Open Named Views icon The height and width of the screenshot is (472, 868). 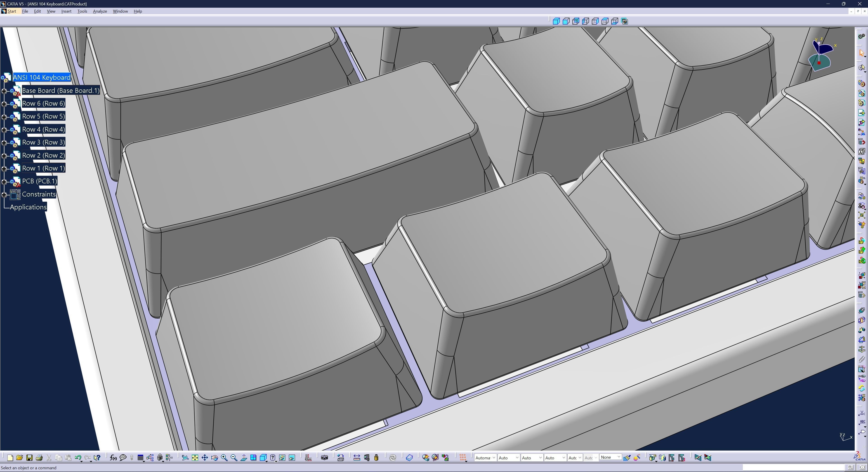[x=625, y=21]
